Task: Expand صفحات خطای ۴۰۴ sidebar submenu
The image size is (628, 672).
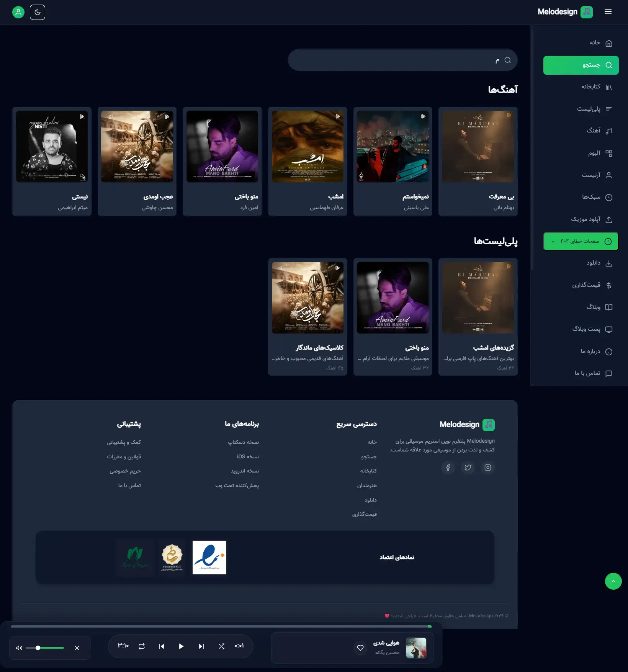Action: click(x=581, y=241)
